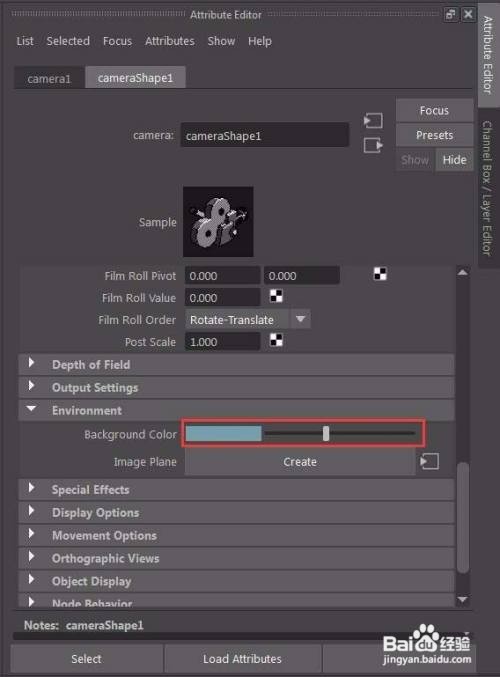Screen dimensions: 500x677
Task: Click the Hide button
Action: coord(455,160)
